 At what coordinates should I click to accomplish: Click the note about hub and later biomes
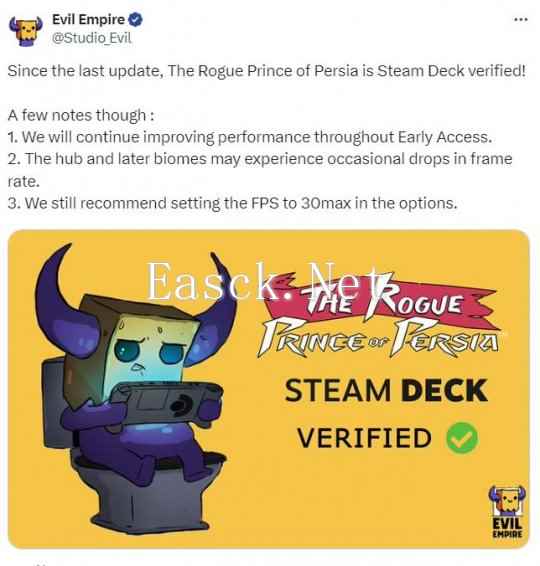pyautogui.click(x=260, y=170)
